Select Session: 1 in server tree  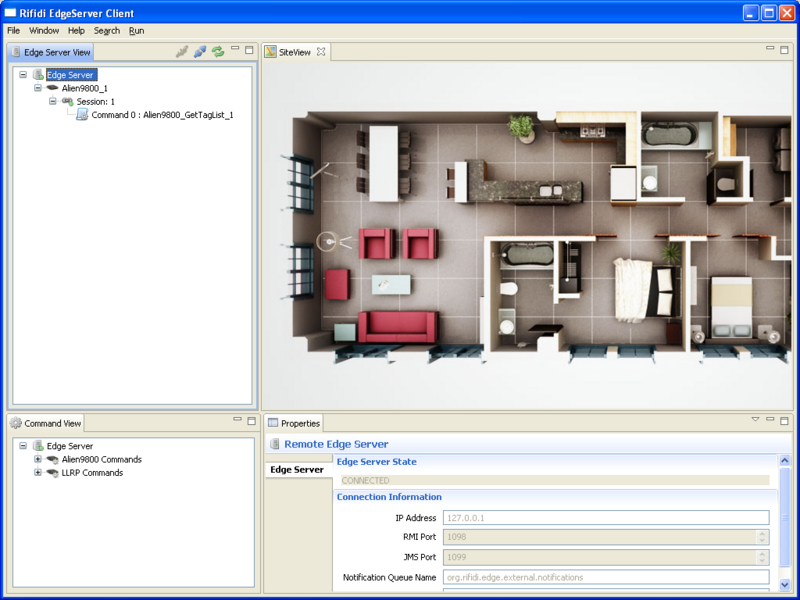coord(95,101)
